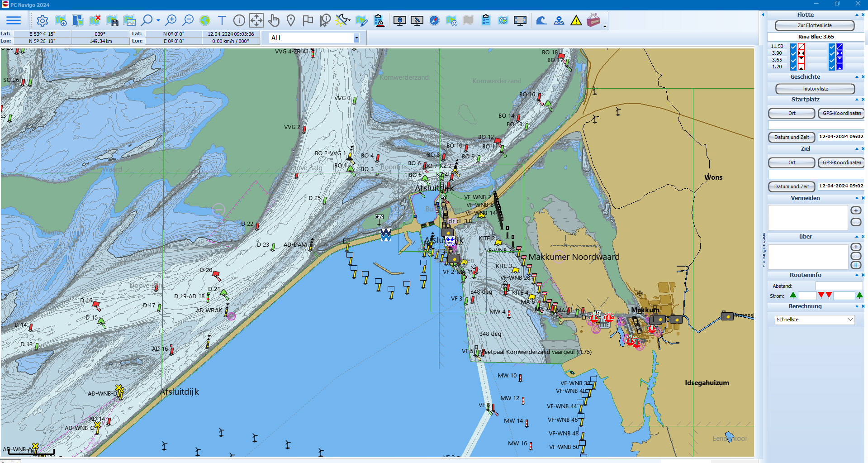868x463 pixels.
Task: Click plus button in Vermeiden section
Action: coord(856,210)
